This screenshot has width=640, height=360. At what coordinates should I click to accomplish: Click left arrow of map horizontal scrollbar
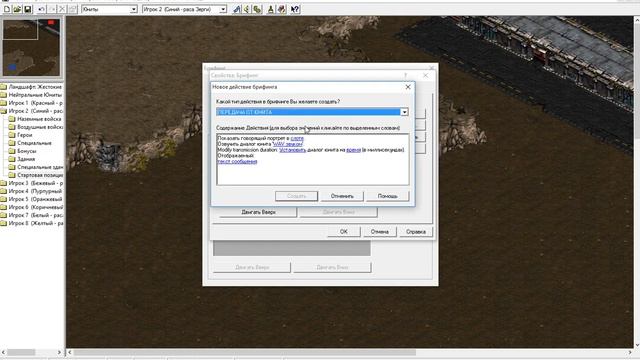[x=70, y=352]
